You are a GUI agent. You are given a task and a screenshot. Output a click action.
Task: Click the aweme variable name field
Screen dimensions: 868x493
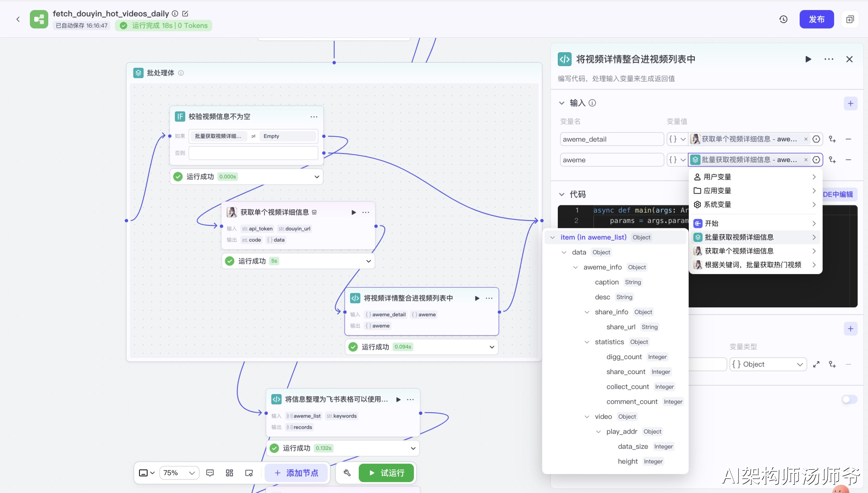pos(611,160)
